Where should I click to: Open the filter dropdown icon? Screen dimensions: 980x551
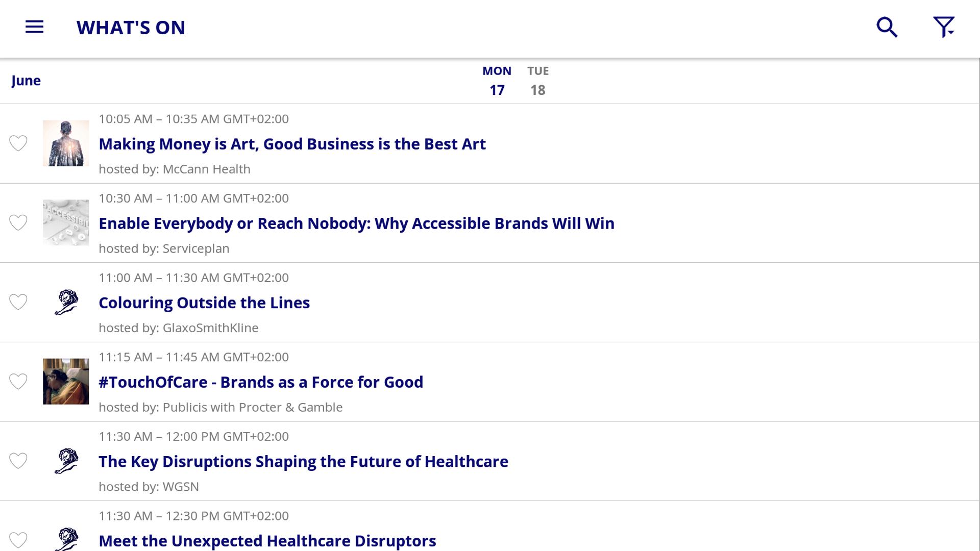coord(944,27)
